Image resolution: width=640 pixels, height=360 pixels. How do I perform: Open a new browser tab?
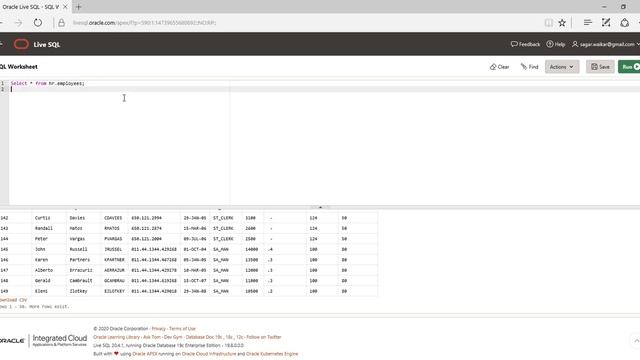coord(79,7)
